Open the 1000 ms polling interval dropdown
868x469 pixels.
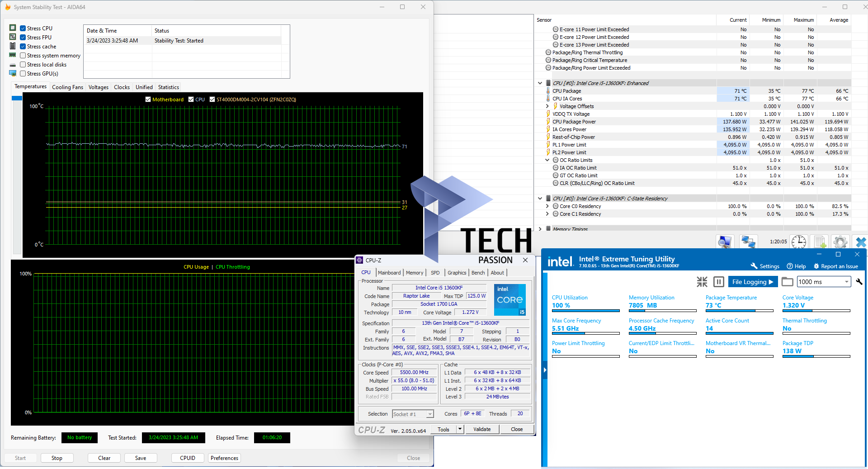tap(846, 282)
